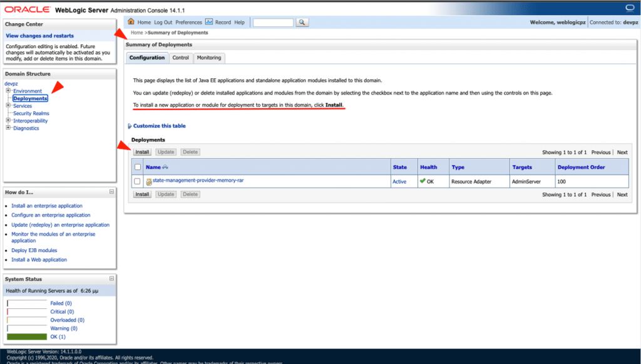
Task: Click Previous in the top pagination
Action: pyautogui.click(x=601, y=153)
